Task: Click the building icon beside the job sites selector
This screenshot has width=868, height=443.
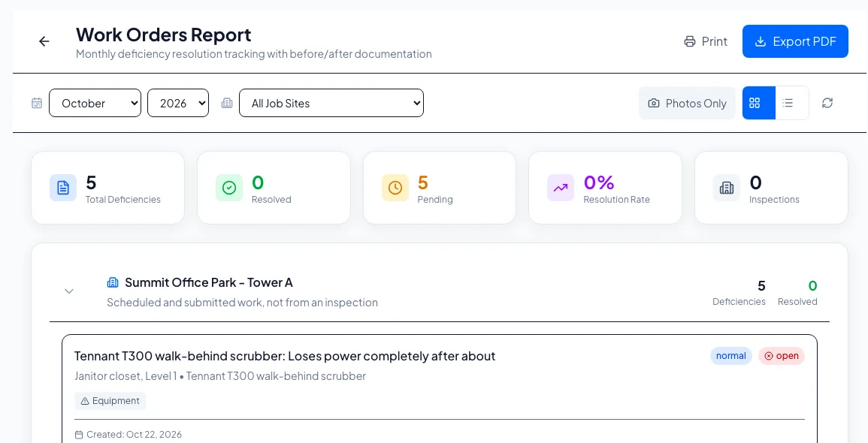Action: (x=227, y=103)
